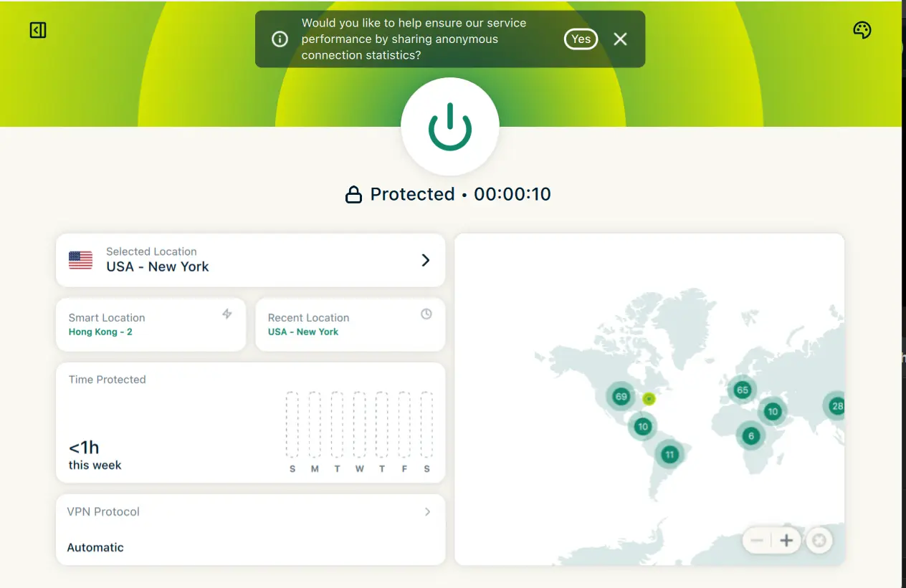Viewport: 906px width, 588px height.
Task: Click the Time Protected card title
Action: (x=108, y=380)
